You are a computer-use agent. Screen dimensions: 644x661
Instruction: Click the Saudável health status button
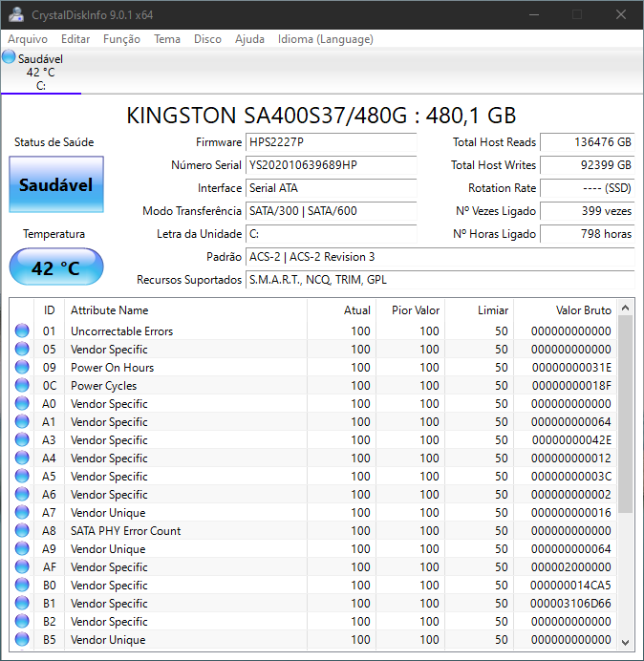coord(56,184)
